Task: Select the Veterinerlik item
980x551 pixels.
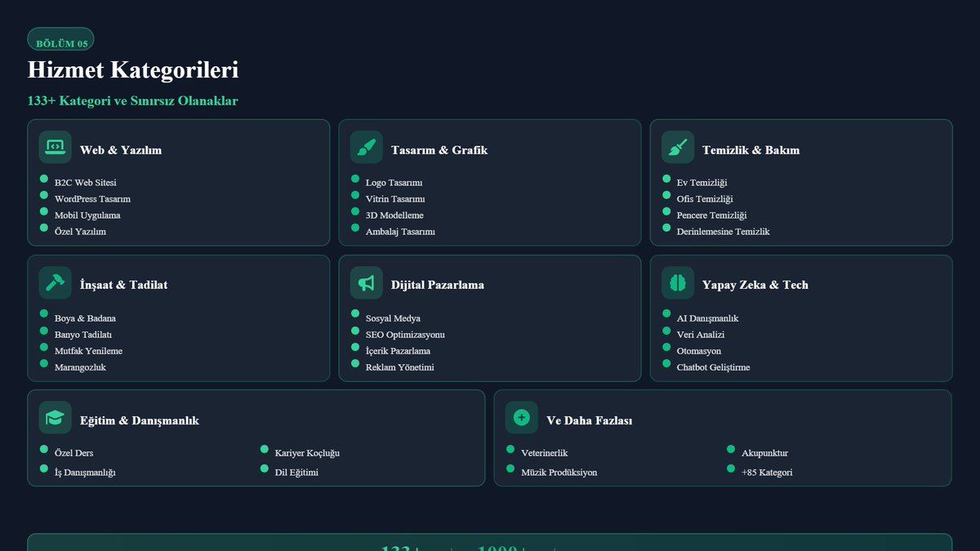Action: (x=544, y=453)
